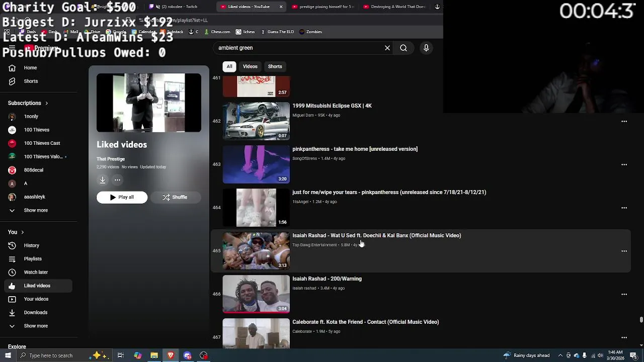
Task: Click the Play all button
Action: (x=122, y=197)
